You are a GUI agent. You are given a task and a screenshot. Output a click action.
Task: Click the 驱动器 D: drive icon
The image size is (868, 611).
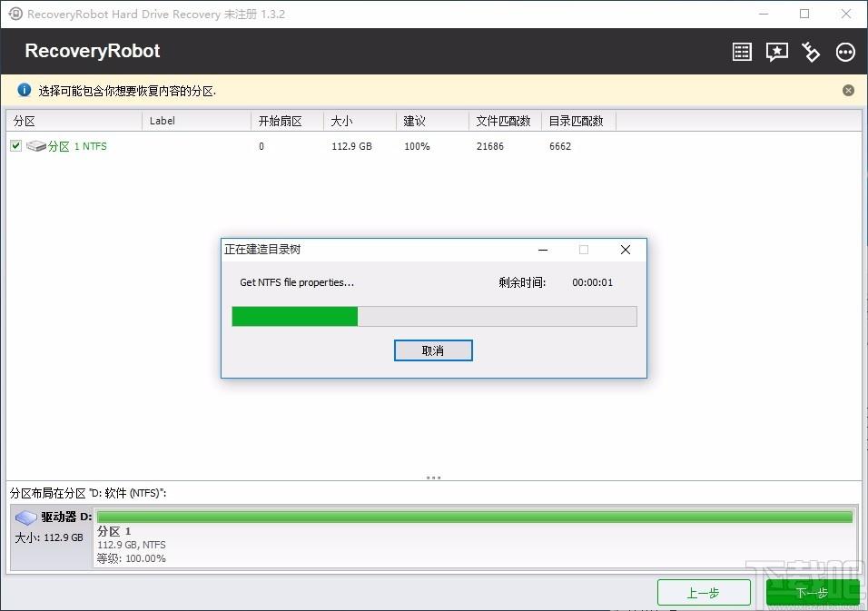tap(25, 517)
